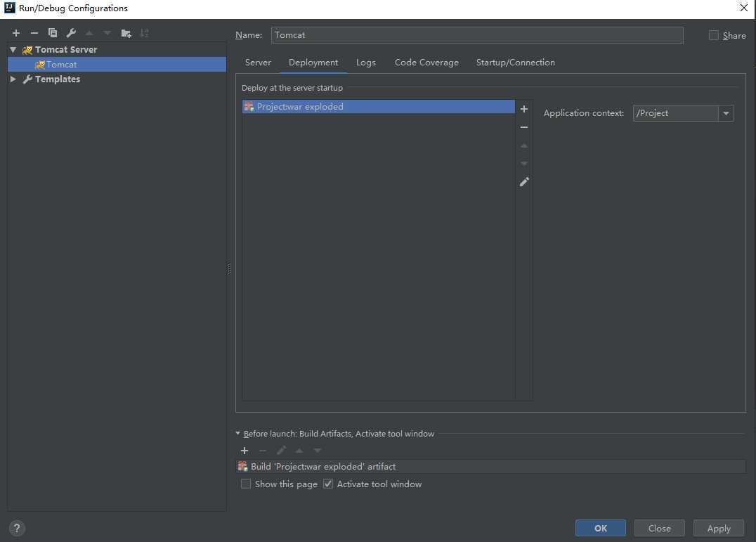Image resolution: width=756 pixels, height=542 pixels.
Task: Select Build 'Project:war exploded' artifact task
Action: pos(491,466)
